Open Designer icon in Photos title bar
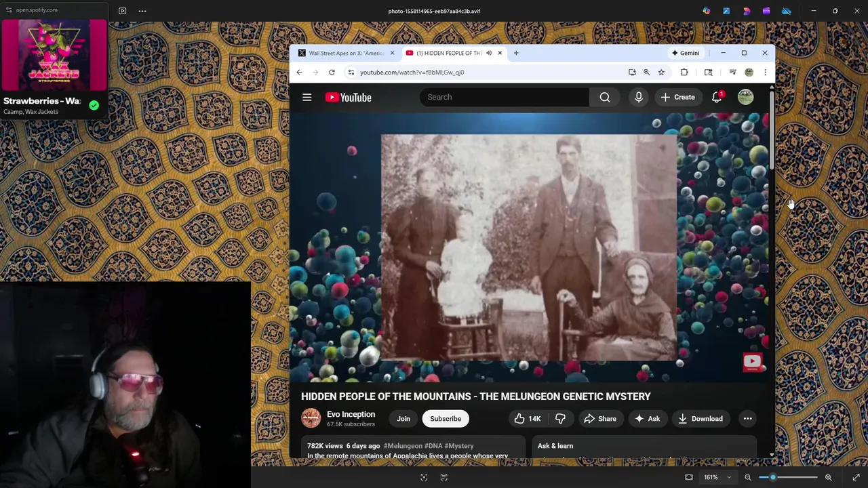The image size is (868, 488). pyautogui.click(x=747, y=11)
